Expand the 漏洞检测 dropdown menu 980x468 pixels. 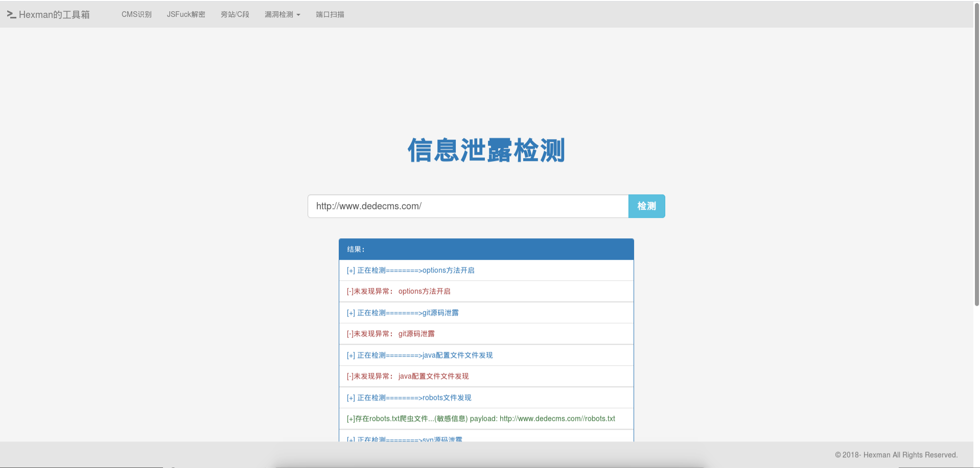pyautogui.click(x=279, y=14)
